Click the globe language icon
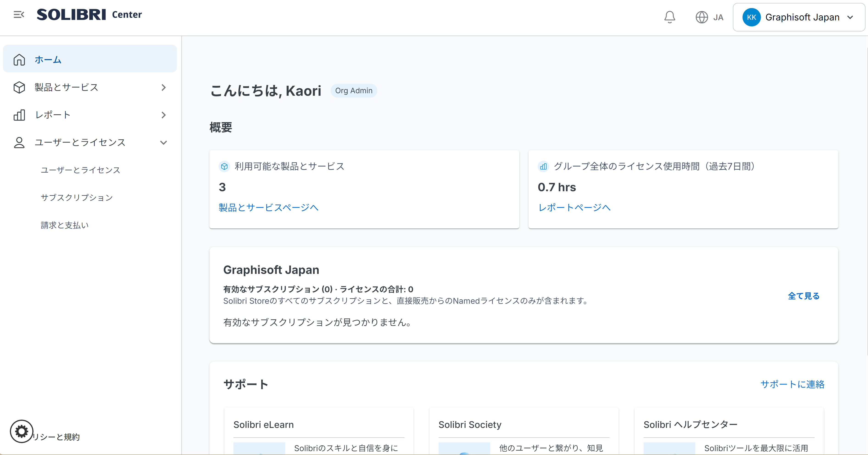Image resolution: width=868 pixels, height=455 pixels. (701, 17)
